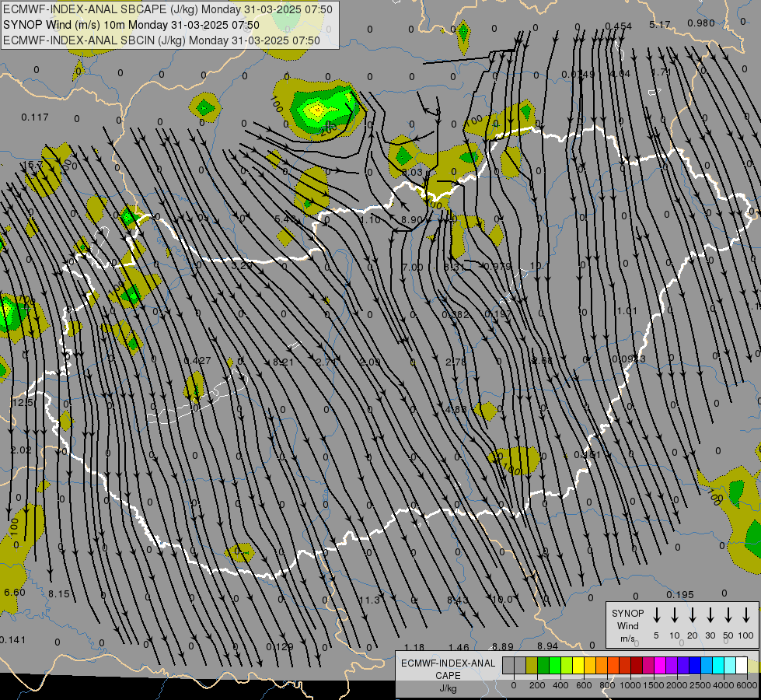Click the 4.88 value on the map
761x700 pixels.
[x=456, y=410]
